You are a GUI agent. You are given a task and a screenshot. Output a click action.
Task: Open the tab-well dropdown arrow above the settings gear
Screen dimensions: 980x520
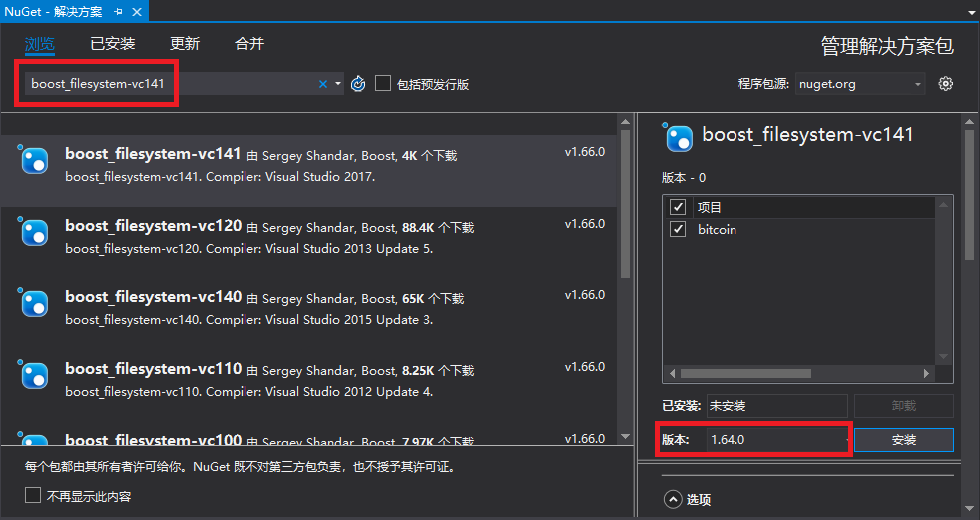(971, 13)
